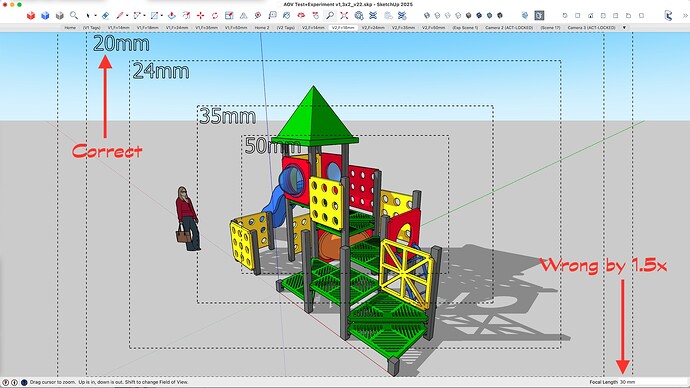This screenshot has height=388, width=690.
Task: Pick the Scale tool
Action: click(229, 15)
